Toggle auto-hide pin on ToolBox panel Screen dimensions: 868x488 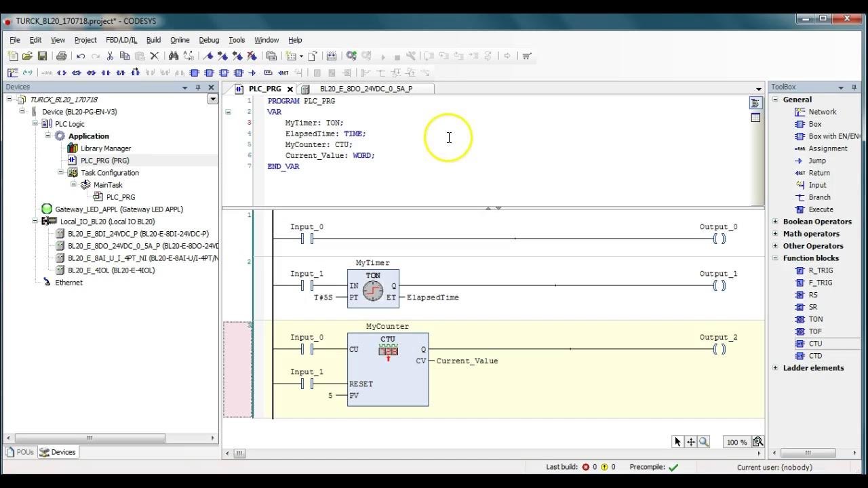click(854, 87)
